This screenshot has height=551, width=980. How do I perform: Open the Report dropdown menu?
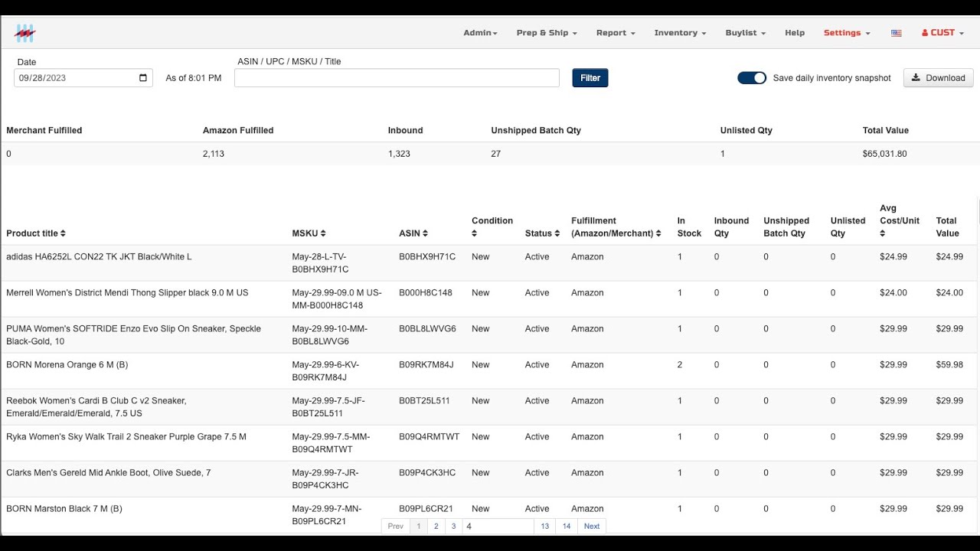click(x=616, y=33)
